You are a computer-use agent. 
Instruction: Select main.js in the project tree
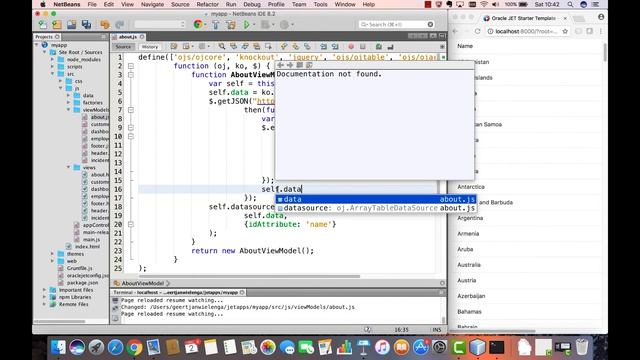point(91,239)
